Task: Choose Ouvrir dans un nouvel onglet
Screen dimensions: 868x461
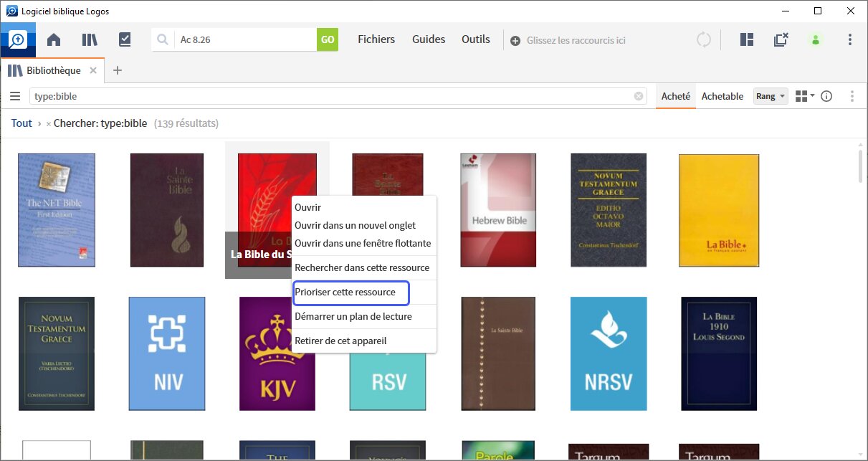Action: pyautogui.click(x=364, y=225)
